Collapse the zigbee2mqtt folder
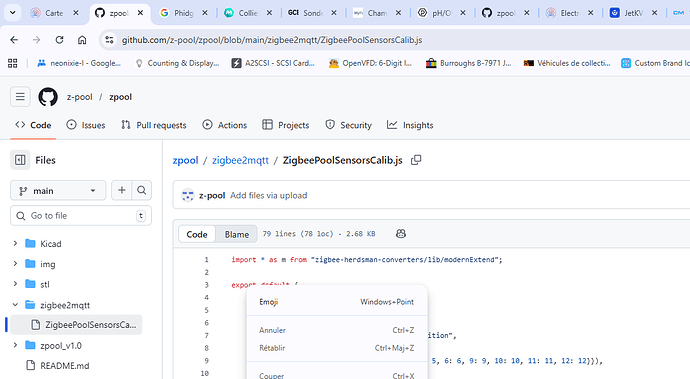Image resolution: width=690 pixels, height=379 pixels. tap(15, 305)
